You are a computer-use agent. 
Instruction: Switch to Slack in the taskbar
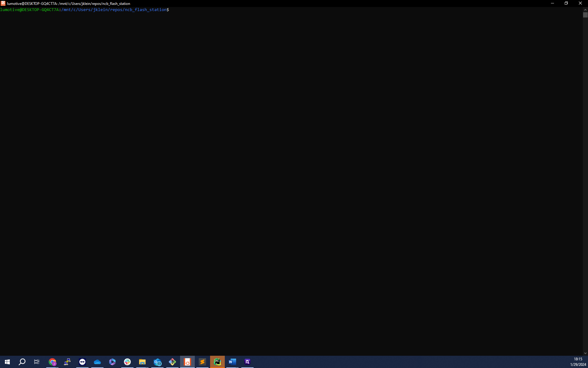[127, 362]
